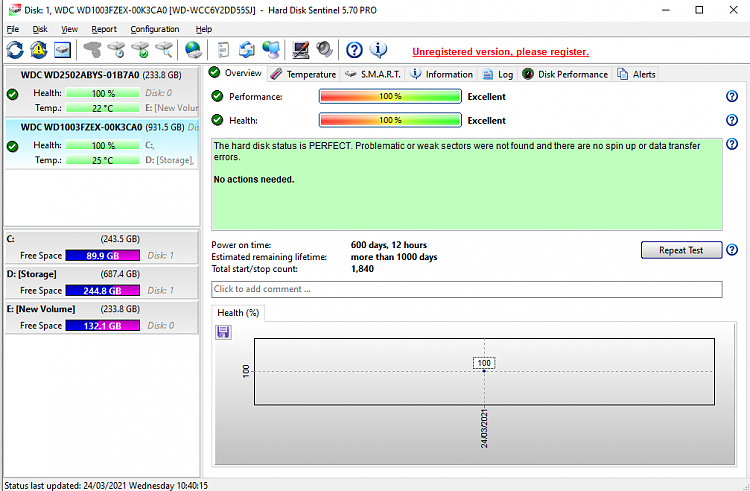Click the help icon beside the Performance bar
The width and height of the screenshot is (750, 491).
(732, 97)
